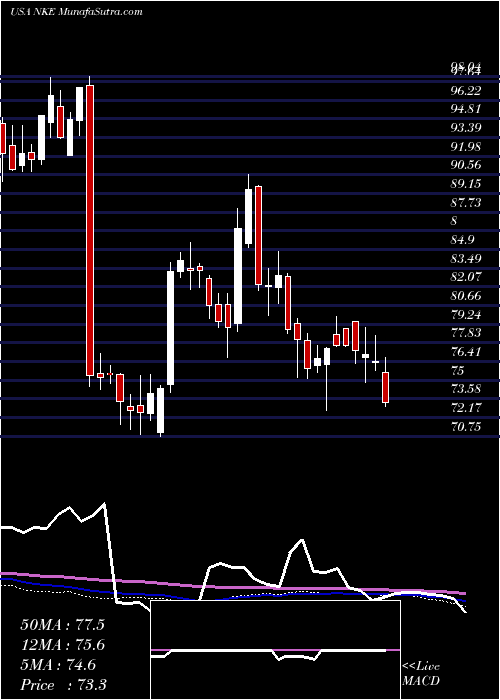Screen dimensions: 500x700
Task: Open the MACD inset chart panel
Action: pos(276,650)
